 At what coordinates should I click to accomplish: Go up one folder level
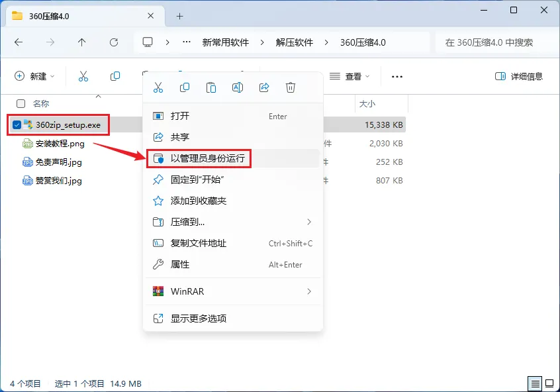click(82, 42)
